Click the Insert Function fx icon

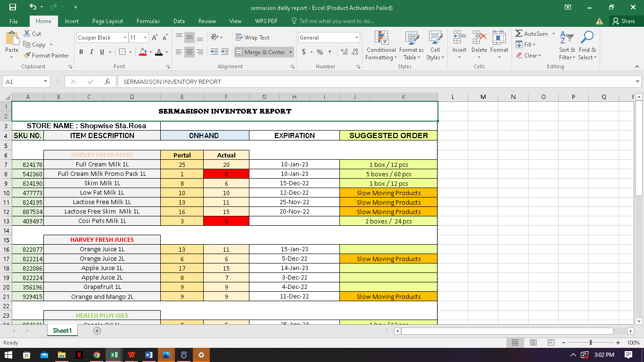[107, 82]
